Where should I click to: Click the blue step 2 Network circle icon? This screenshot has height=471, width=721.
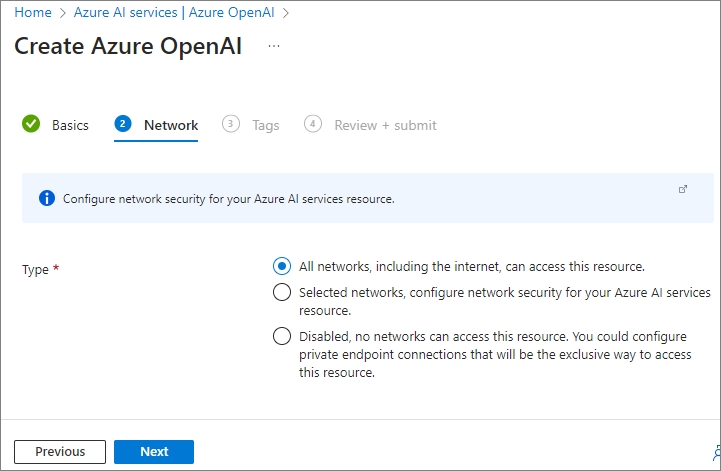123,124
